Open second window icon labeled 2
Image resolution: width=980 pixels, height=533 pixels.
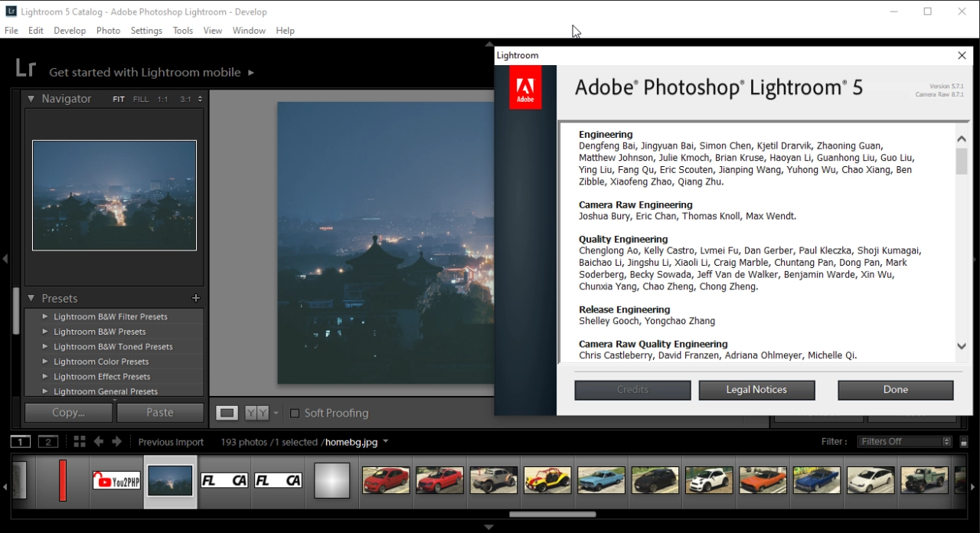coord(48,442)
